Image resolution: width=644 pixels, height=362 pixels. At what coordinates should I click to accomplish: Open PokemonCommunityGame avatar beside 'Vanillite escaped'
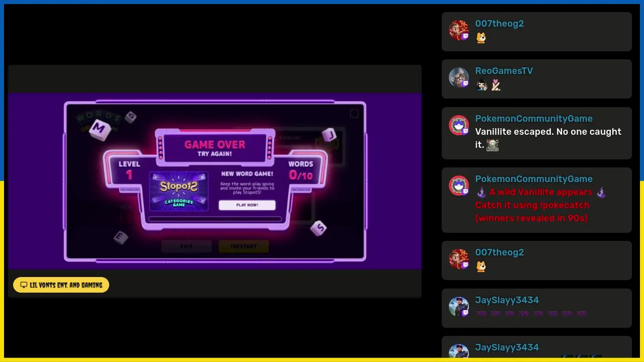coord(458,125)
